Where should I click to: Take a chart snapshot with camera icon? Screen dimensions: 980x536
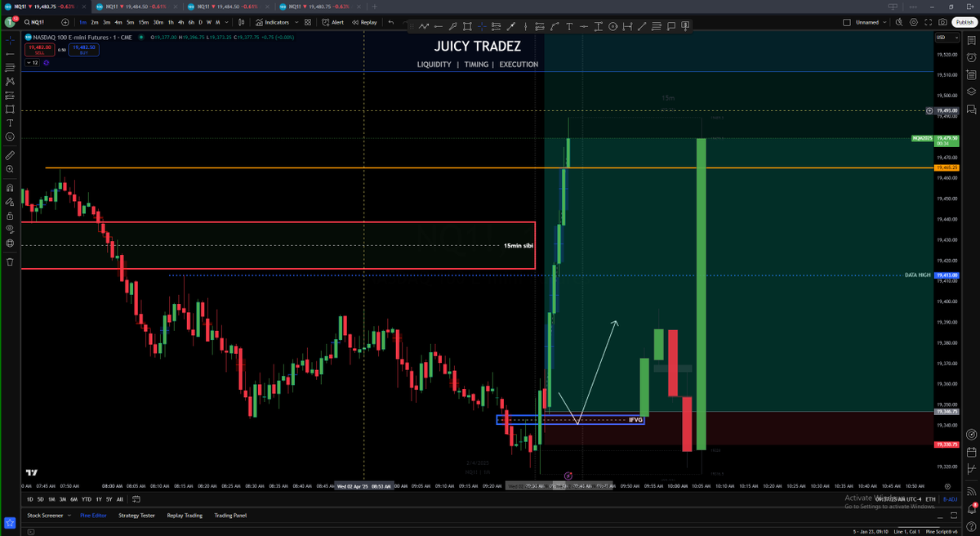pyautogui.click(x=943, y=22)
